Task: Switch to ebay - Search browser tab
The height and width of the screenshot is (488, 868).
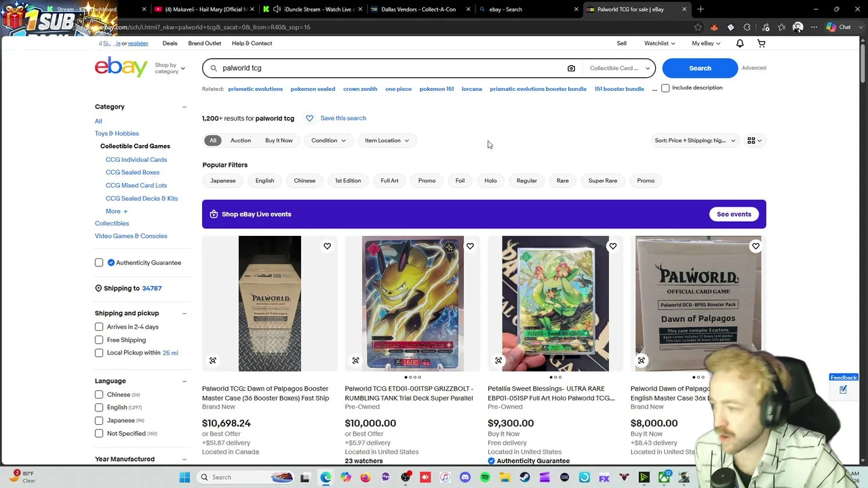Action: click(524, 9)
